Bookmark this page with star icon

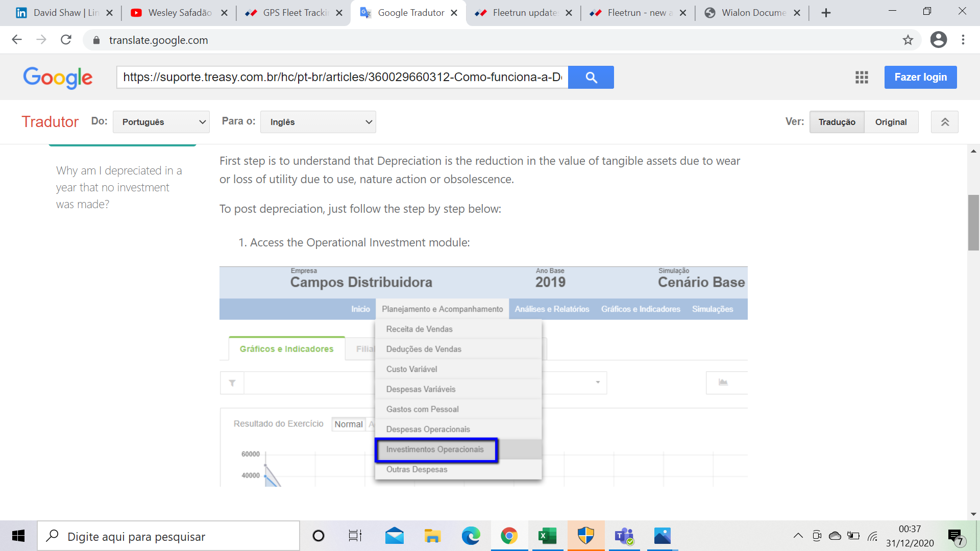[x=908, y=40]
